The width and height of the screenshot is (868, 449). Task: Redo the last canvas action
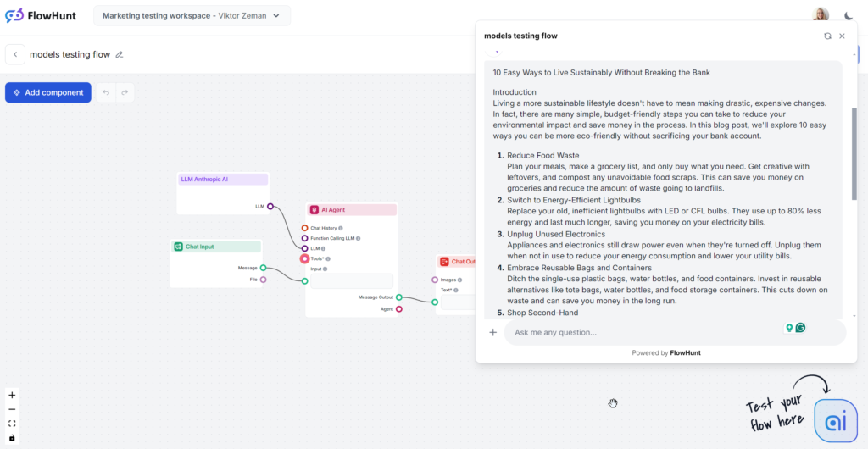[x=125, y=92]
